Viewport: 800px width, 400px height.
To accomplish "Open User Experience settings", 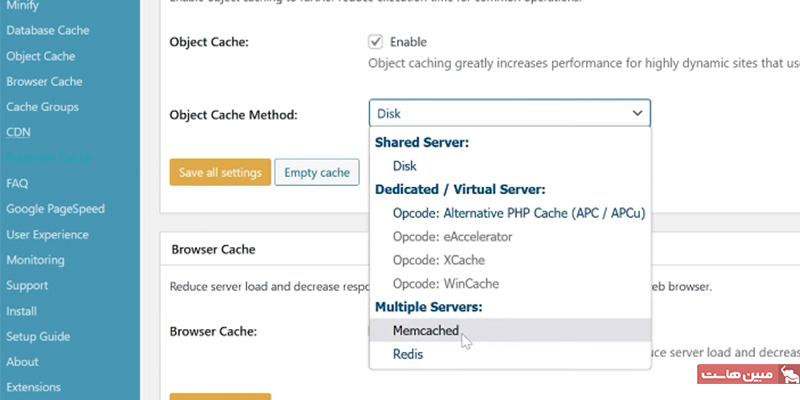I will coord(49,234).
